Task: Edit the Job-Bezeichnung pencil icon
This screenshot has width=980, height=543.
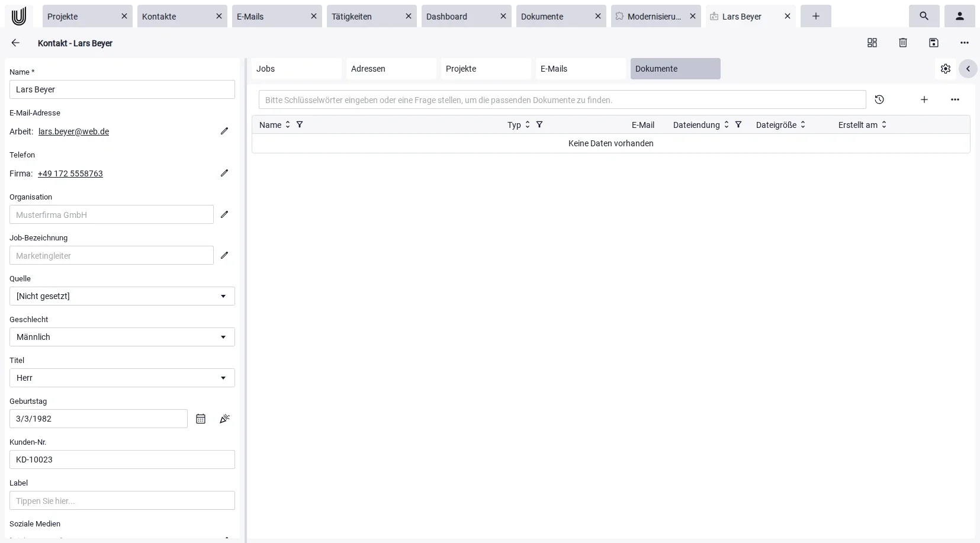Action: [224, 255]
